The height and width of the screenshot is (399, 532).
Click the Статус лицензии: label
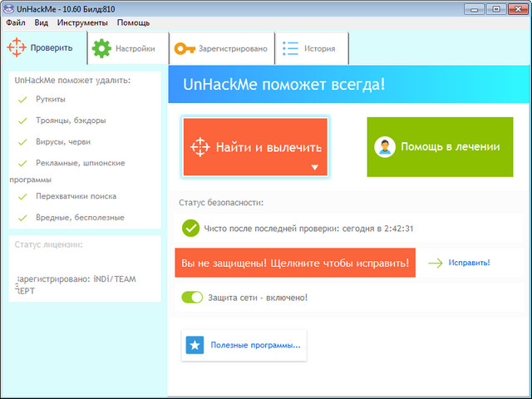pyautogui.click(x=48, y=244)
